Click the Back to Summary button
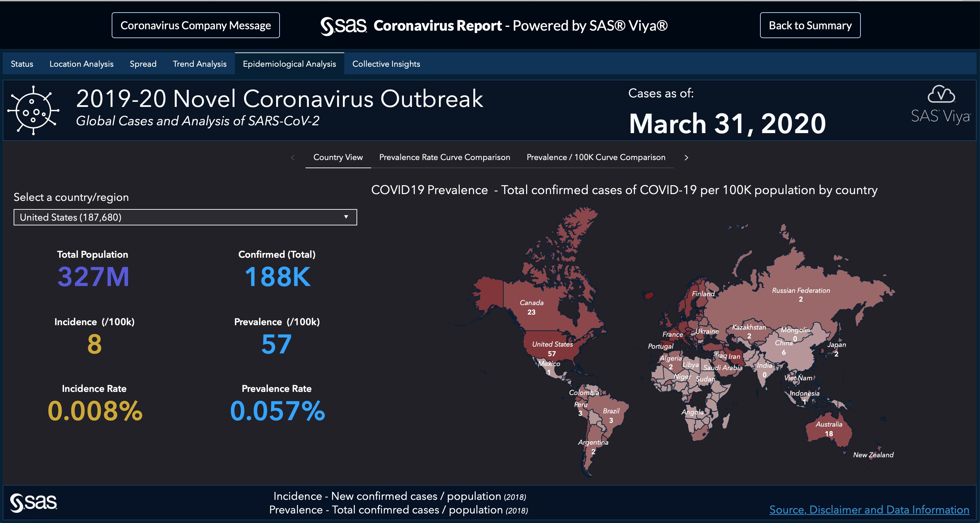The width and height of the screenshot is (980, 523). click(x=810, y=25)
